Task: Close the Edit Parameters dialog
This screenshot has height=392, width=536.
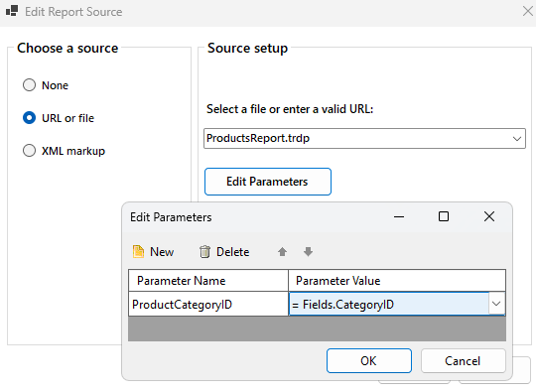Action: [x=489, y=216]
